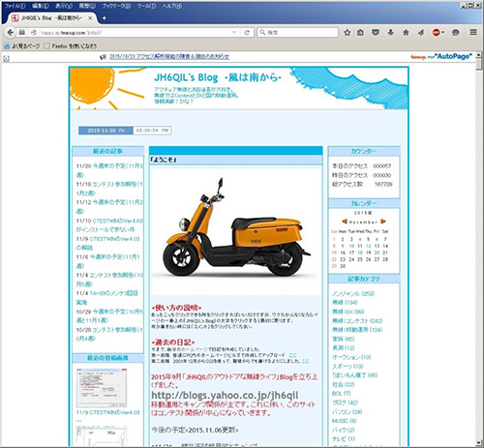Select calendar date 12

pos(368,246)
